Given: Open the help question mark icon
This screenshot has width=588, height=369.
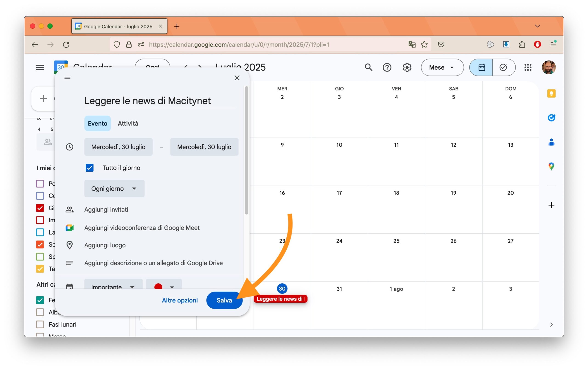Looking at the screenshot, I should tap(387, 67).
